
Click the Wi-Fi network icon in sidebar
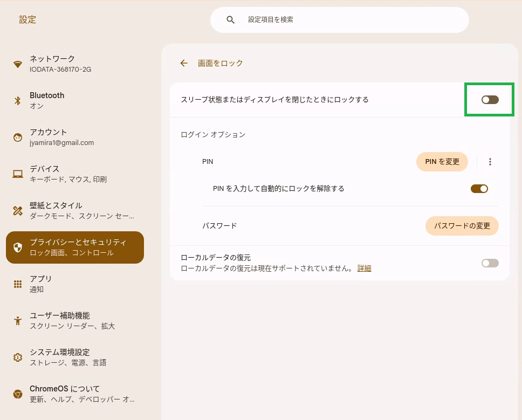pos(18,64)
